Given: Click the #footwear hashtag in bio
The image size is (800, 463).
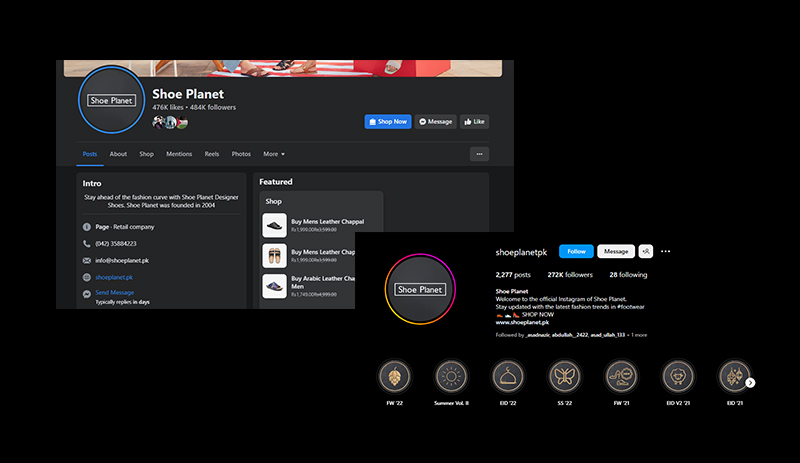Looking at the screenshot, I should pos(630,307).
